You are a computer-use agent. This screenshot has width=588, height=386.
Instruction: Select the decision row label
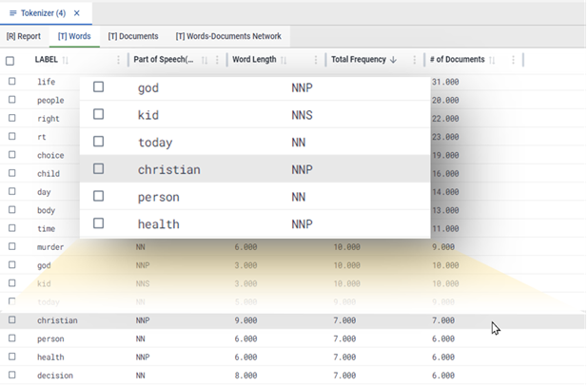[x=55, y=376]
